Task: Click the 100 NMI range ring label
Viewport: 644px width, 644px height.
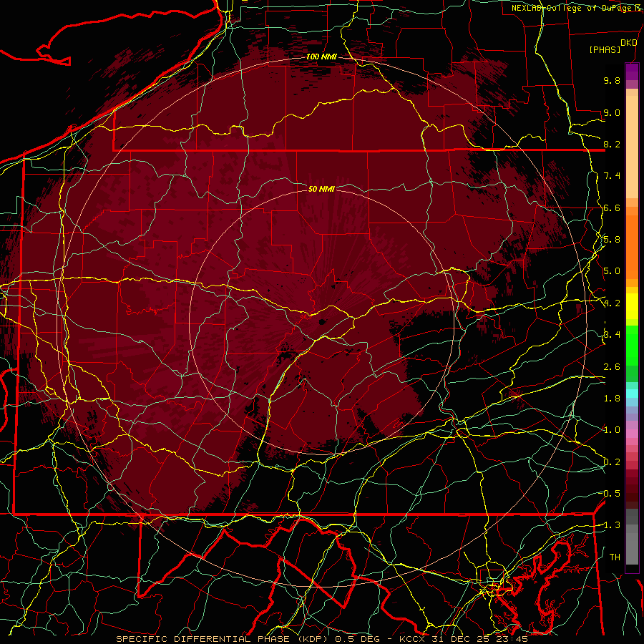Action: pos(321,57)
